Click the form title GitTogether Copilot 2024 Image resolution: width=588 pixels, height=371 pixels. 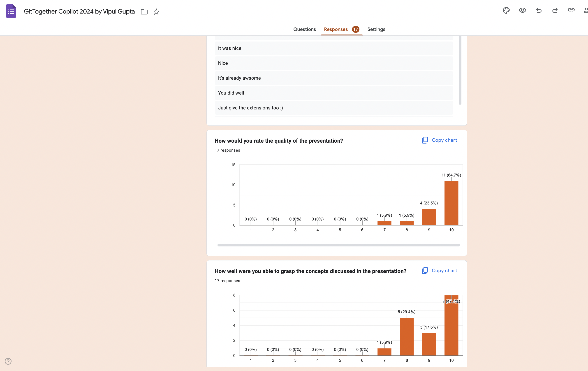[x=79, y=12]
